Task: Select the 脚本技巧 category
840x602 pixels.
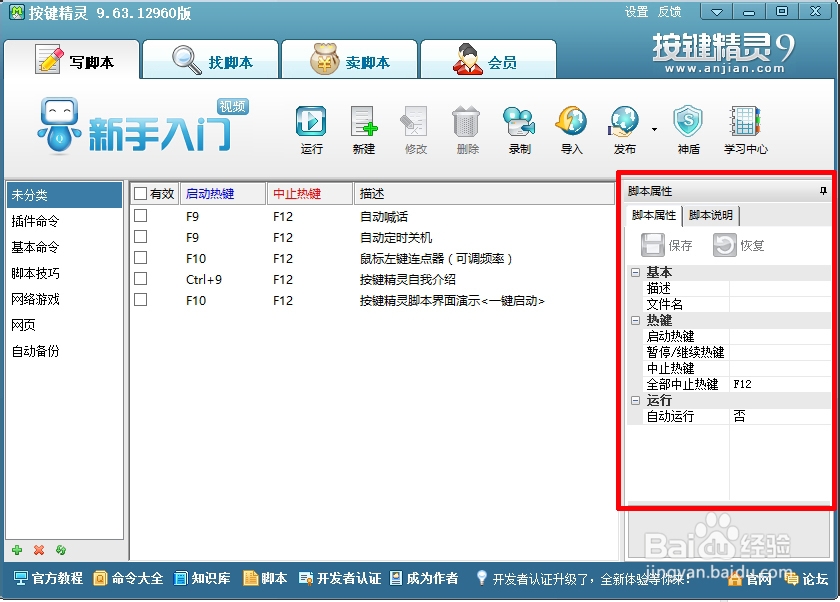Action: (x=64, y=273)
